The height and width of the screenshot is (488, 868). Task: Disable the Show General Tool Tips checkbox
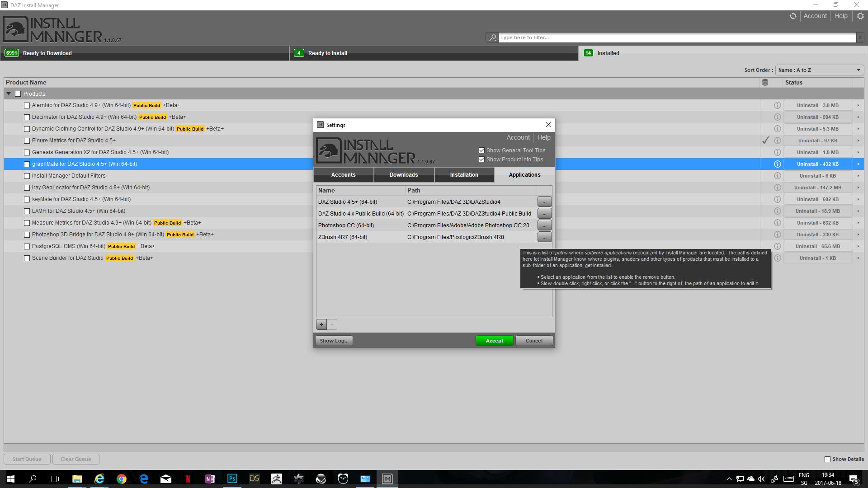pos(481,150)
